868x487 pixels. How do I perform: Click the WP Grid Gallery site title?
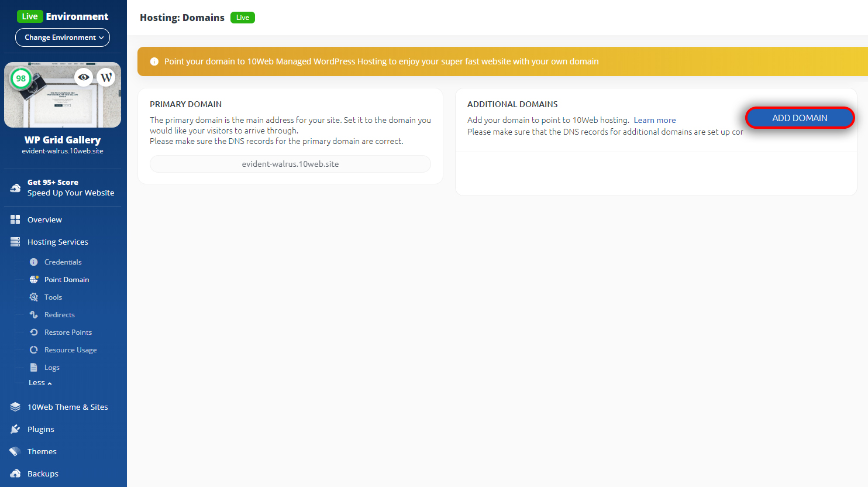pyautogui.click(x=63, y=140)
